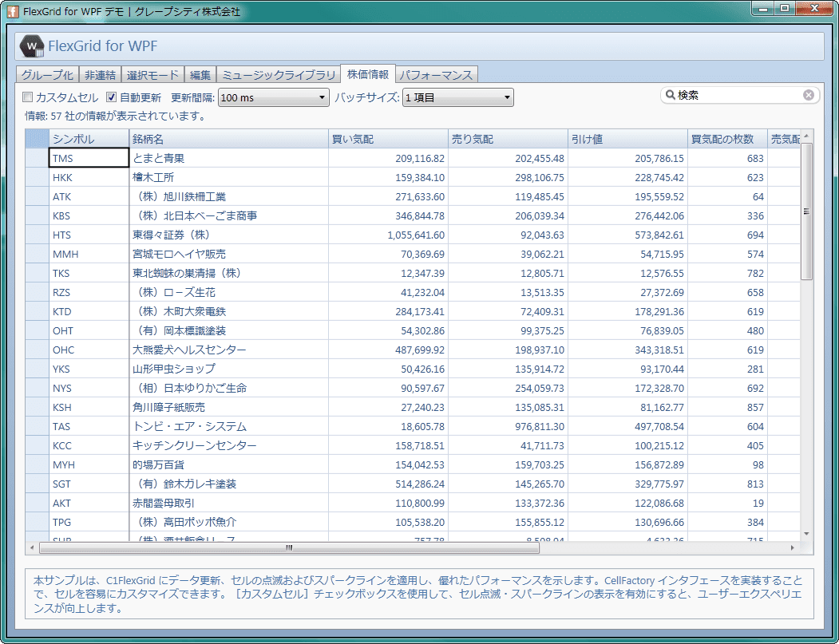Select the （株）旭川鉄柵工業 cell
The width and height of the screenshot is (839, 644).
[228, 197]
